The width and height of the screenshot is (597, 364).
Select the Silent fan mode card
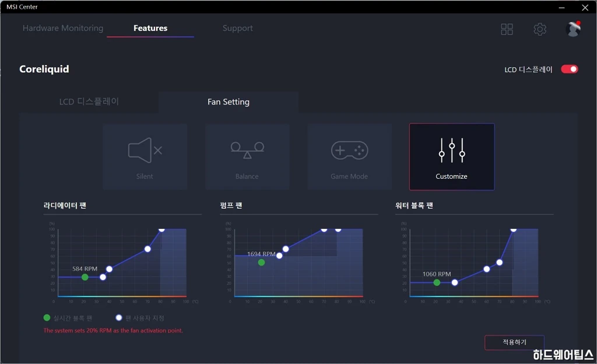click(x=145, y=156)
